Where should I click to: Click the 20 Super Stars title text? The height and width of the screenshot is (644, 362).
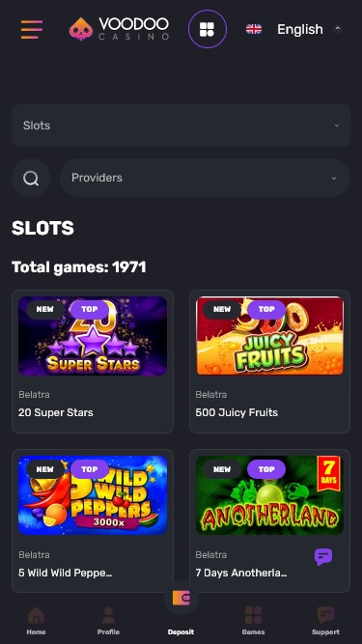56,412
